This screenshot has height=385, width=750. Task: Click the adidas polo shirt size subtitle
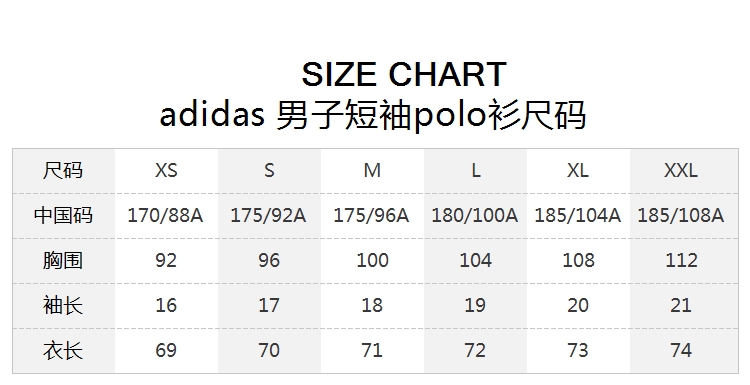point(373,115)
